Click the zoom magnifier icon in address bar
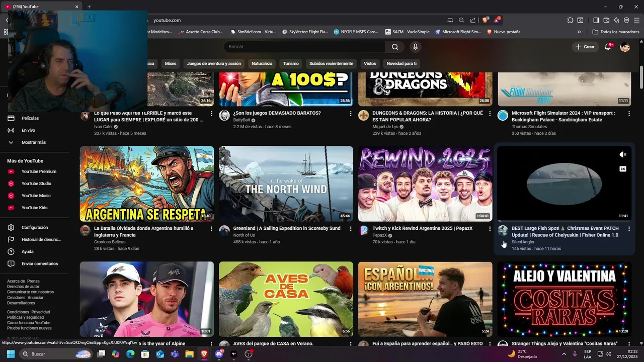 (461, 20)
